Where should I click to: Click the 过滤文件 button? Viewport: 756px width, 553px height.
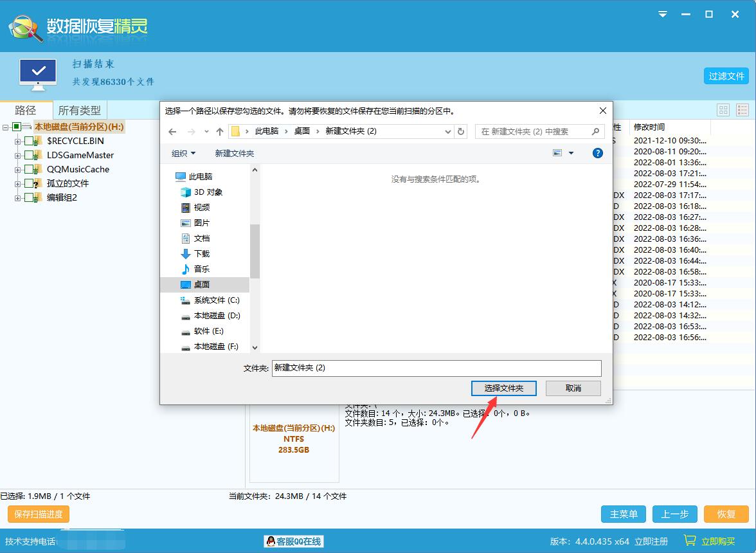(726, 76)
